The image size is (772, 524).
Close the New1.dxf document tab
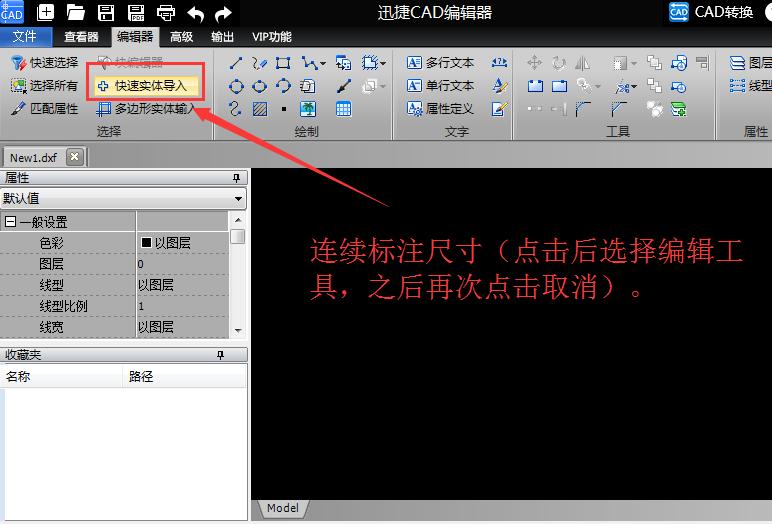coord(74,157)
